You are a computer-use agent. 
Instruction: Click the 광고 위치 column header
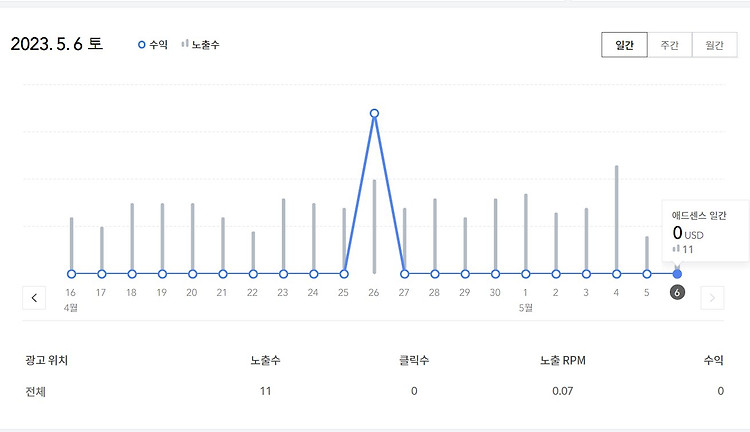pos(46,360)
